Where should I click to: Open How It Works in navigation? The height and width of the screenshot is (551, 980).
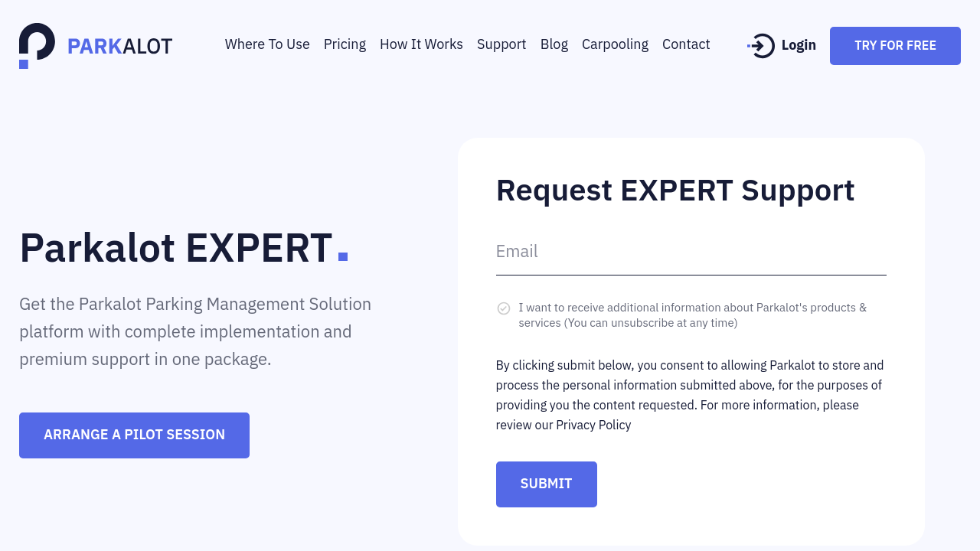pos(421,44)
